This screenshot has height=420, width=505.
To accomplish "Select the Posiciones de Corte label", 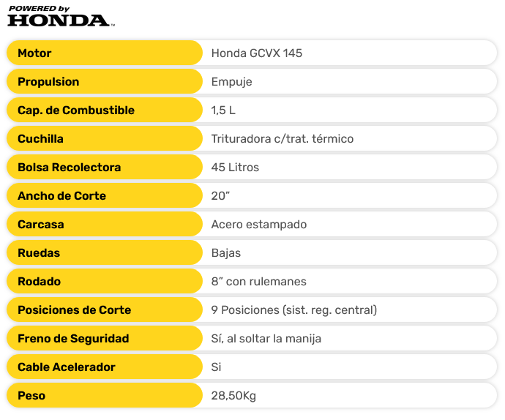I will pyautogui.click(x=75, y=310).
